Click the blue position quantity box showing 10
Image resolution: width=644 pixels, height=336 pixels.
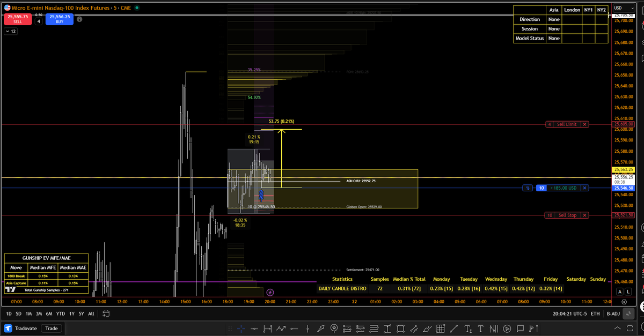click(x=541, y=188)
